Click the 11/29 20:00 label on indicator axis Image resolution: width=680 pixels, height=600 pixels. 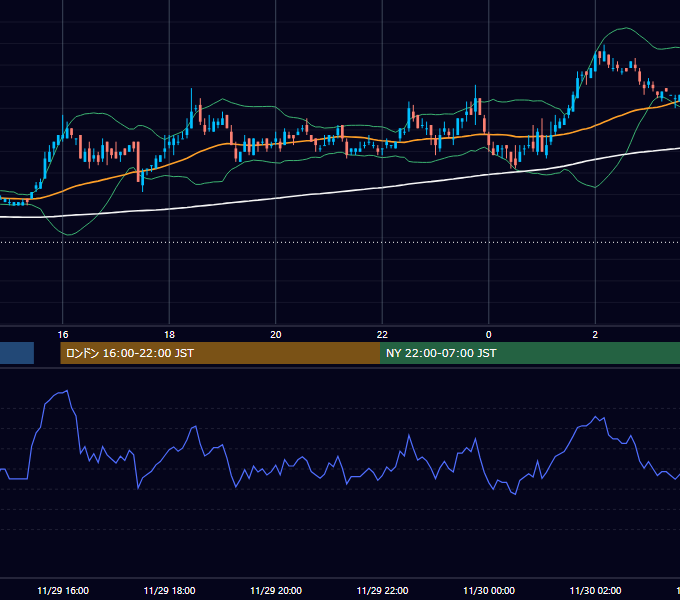[x=276, y=591]
